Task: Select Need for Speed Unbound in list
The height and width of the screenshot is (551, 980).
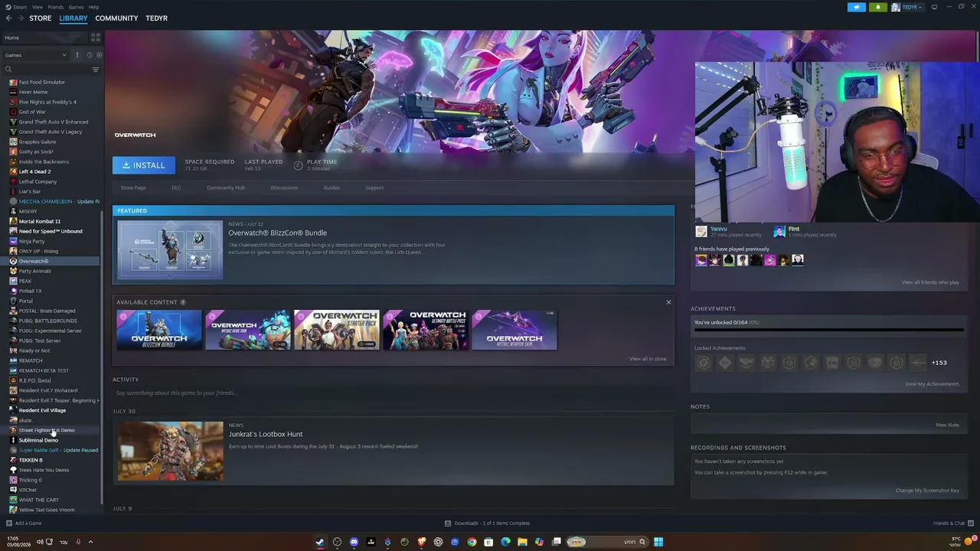Action: pyautogui.click(x=51, y=231)
